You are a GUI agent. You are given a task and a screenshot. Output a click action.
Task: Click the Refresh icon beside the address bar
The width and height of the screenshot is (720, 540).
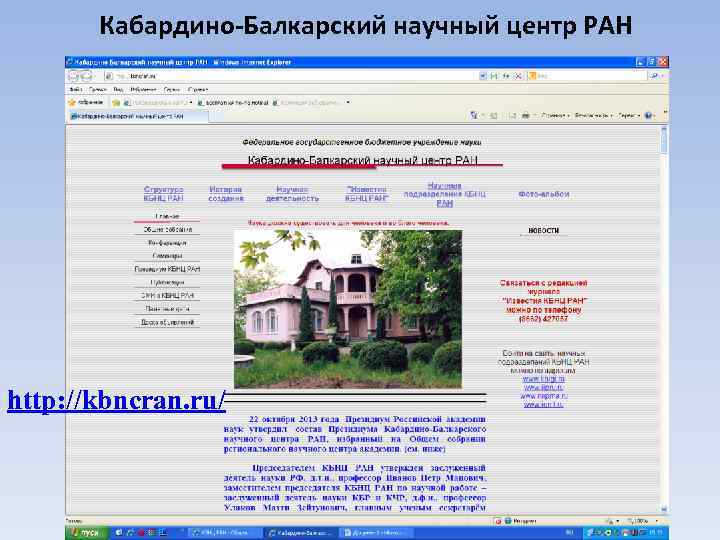click(x=506, y=76)
